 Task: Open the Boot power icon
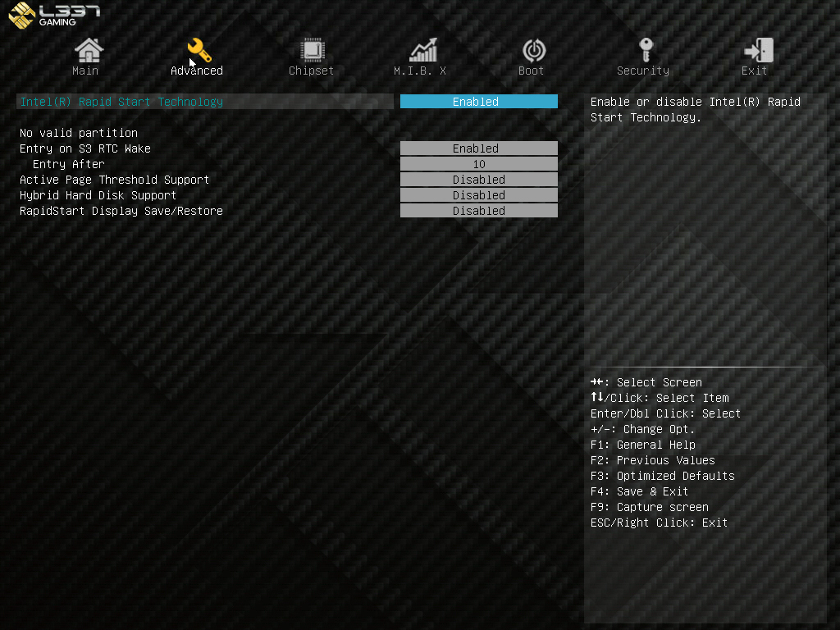(533, 50)
